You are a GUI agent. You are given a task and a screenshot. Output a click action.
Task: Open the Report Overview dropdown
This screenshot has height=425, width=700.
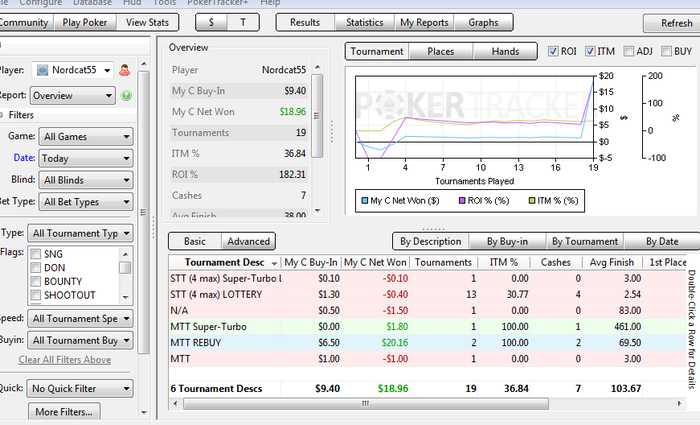click(73, 96)
